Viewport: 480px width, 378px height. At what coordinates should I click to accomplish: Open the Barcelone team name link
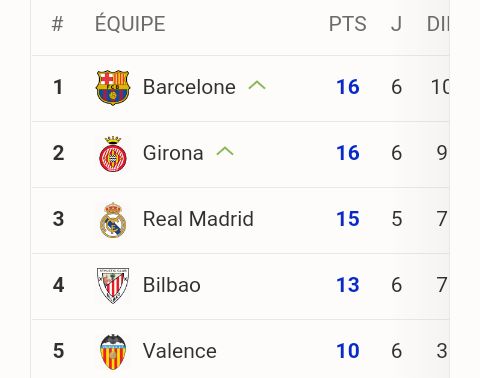tap(189, 87)
